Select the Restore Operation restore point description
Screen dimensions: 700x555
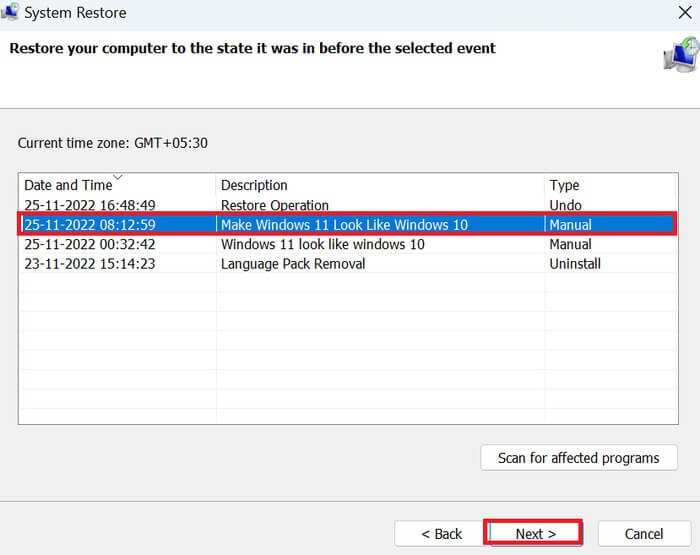point(275,205)
